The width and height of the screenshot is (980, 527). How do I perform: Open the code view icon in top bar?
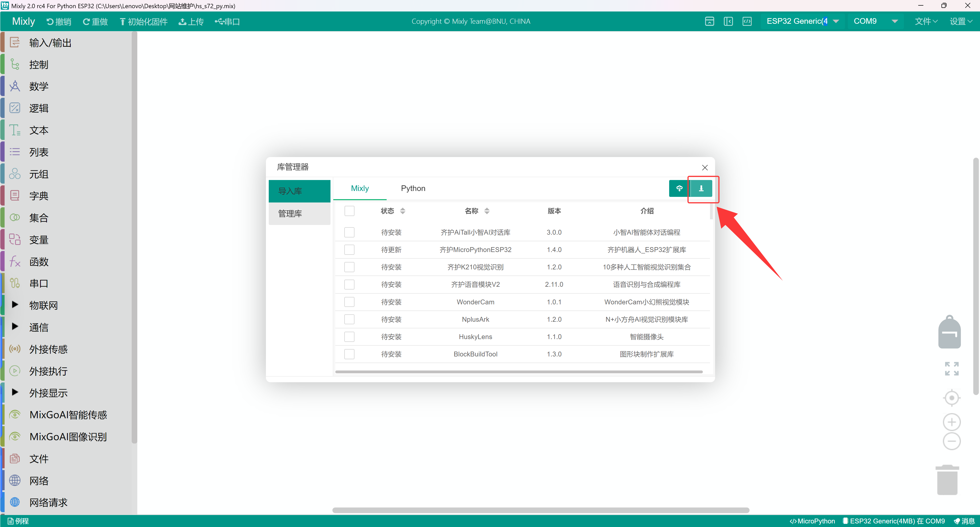(x=748, y=21)
